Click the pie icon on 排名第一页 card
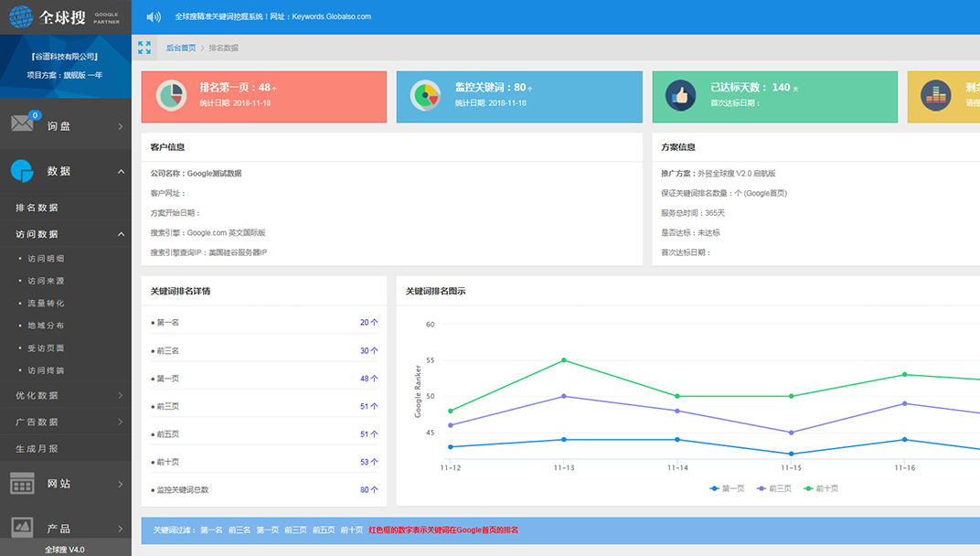 (x=170, y=95)
